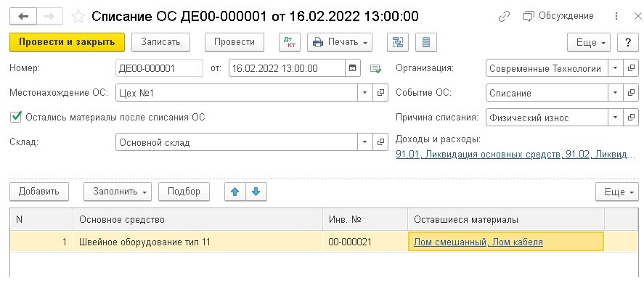Open the top Еще menu

(x=590, y=43)
